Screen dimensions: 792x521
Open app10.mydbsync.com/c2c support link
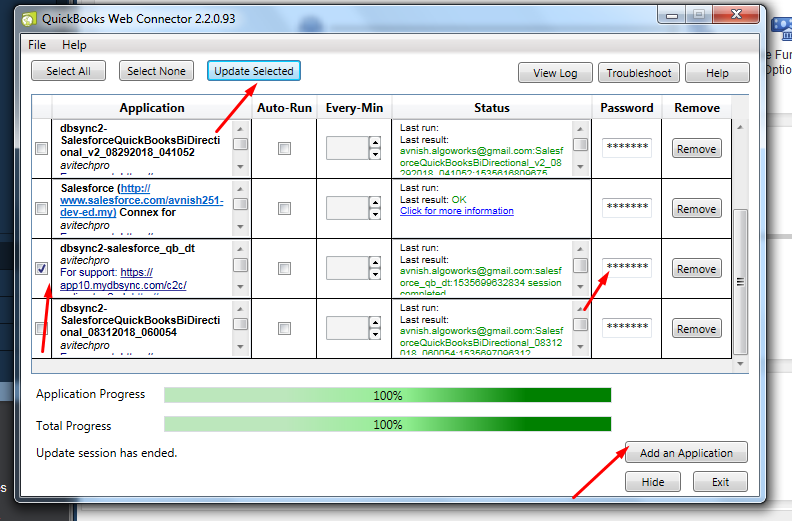(123, 279)
